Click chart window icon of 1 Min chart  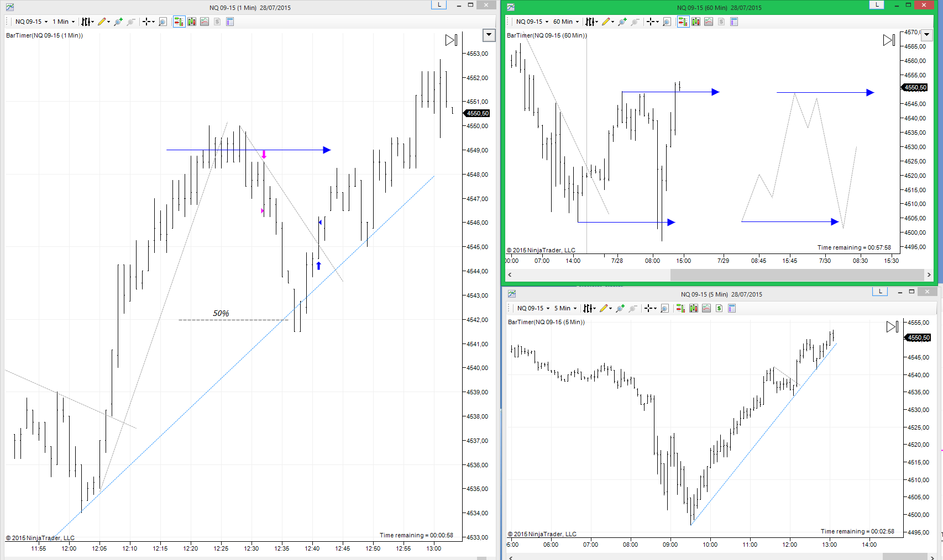pos(10,7)
